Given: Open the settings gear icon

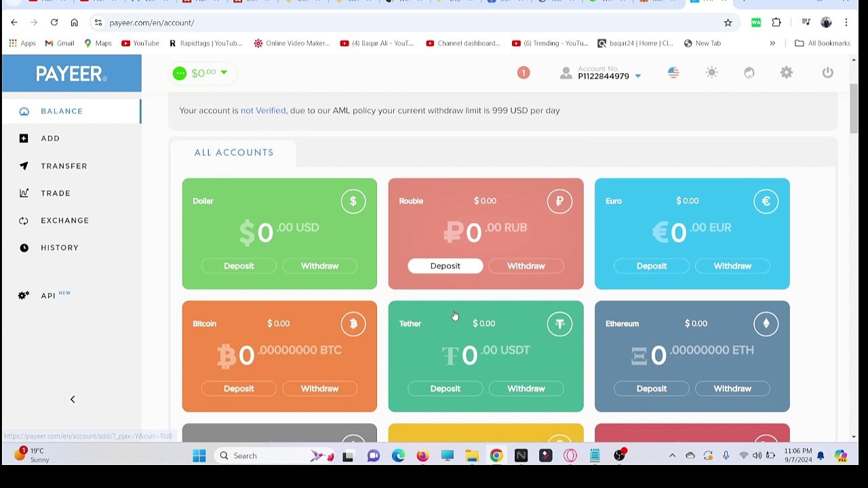Looking at the screenshot, I should pos(787,73).
